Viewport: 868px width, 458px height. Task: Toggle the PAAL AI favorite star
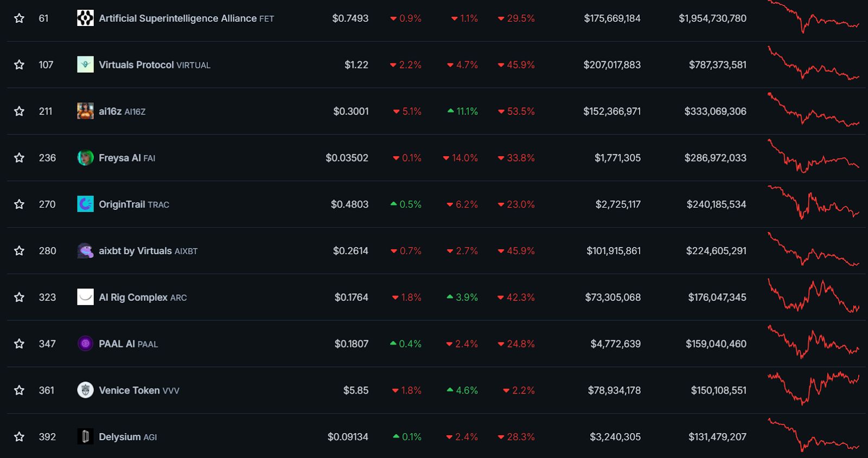pos(19,344)
